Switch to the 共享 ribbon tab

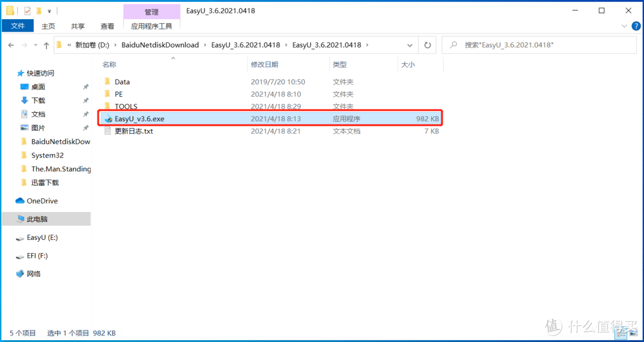click(x=78, y=26)
